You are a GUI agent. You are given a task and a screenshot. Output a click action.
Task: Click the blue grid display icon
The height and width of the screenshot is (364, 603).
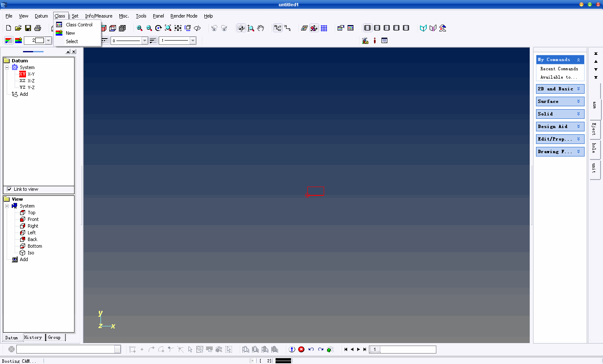(324, 28)
